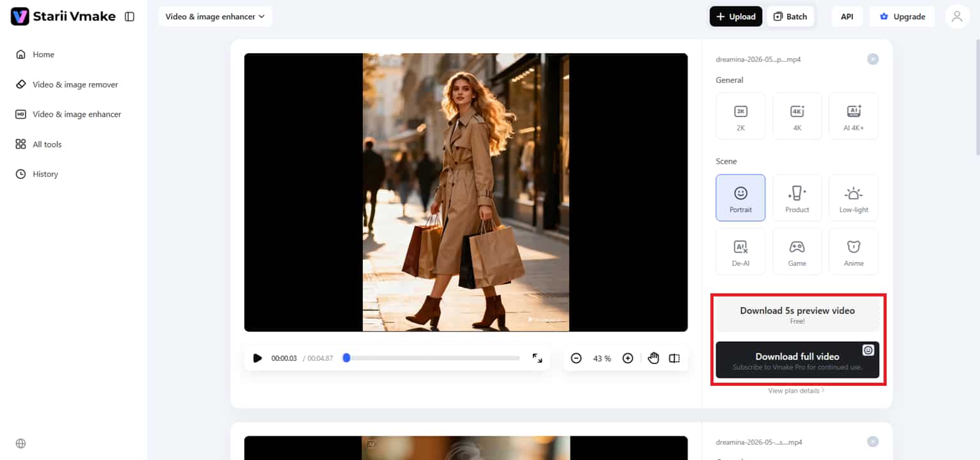Click the video progress slider
Screen dimensions: 980x460
(x=431, y=358)
